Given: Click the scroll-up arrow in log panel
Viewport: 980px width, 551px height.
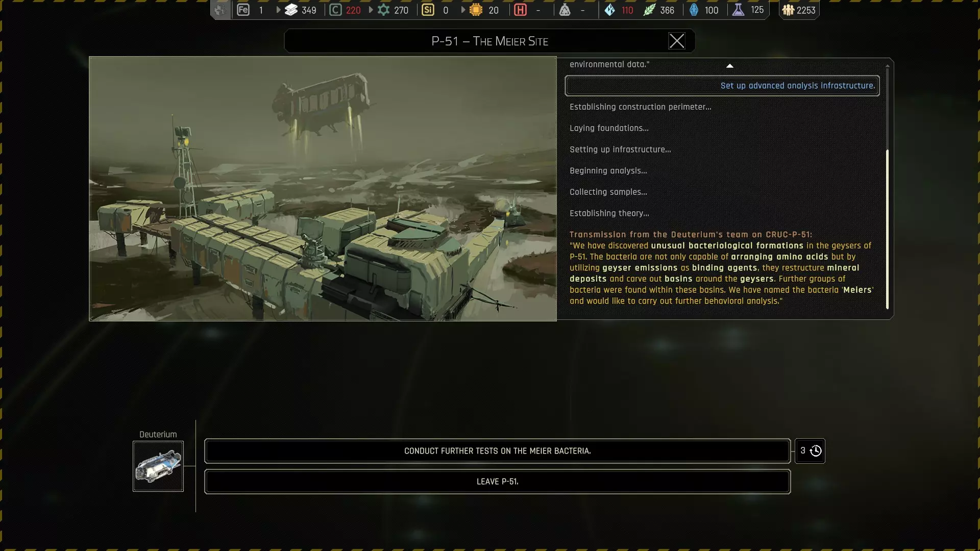Looking at the screenshot, I should [729, 66].
